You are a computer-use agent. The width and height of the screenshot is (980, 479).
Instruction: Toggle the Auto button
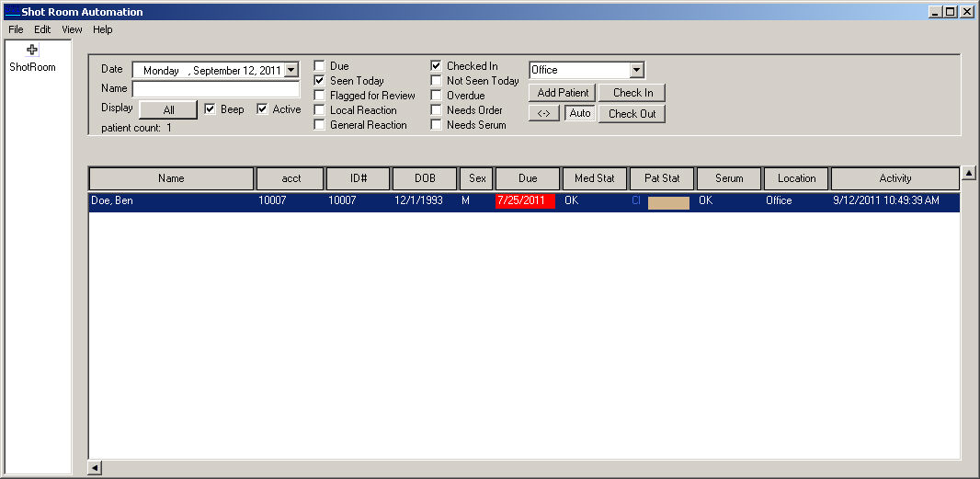[x=580, y=113]
